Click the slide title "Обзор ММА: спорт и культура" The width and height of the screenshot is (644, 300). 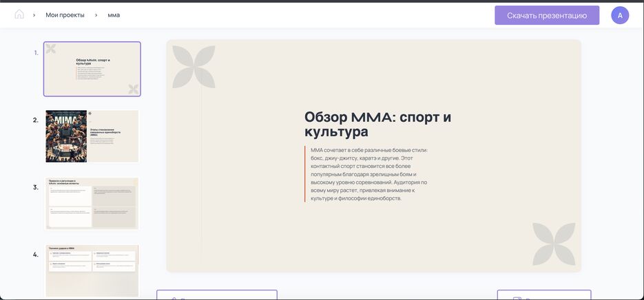coord(377,125)
